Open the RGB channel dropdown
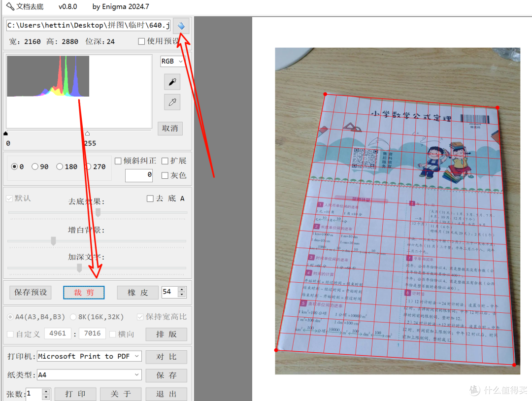This screenshot has width=532, height=401. pos(172,61)
